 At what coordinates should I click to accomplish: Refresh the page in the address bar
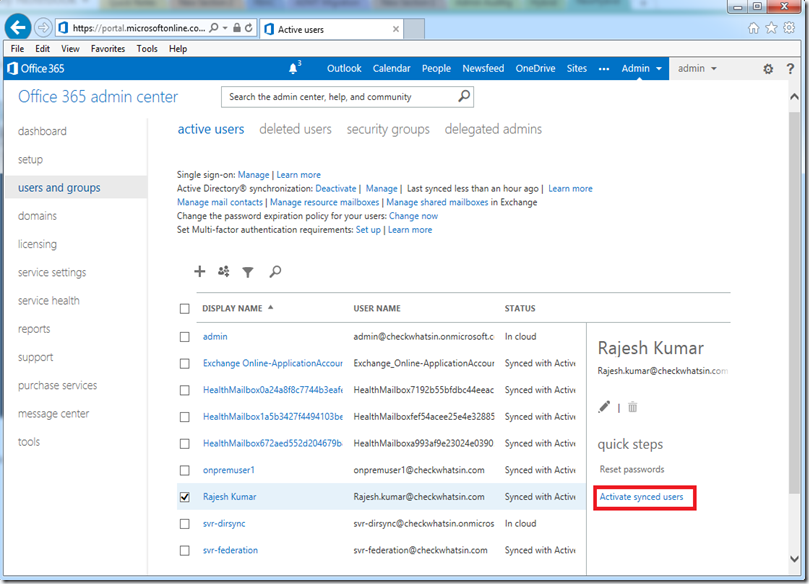click(249, 28)
